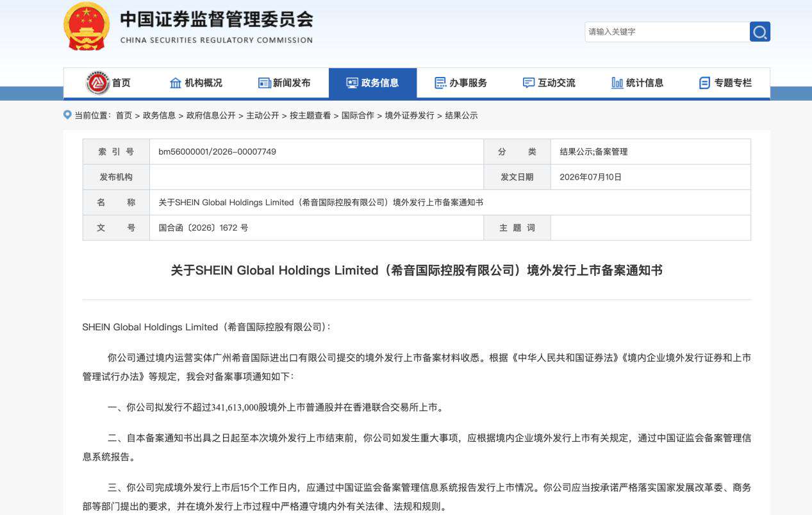Click the 名称 row title text in table

(x=320, y=203)
